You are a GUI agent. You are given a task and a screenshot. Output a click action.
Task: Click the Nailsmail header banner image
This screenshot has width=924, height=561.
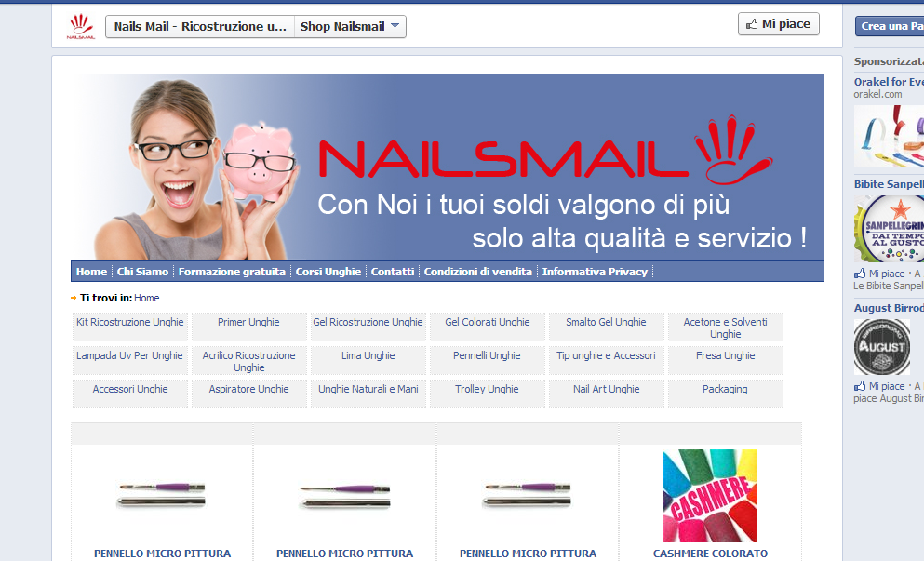click(448, 167)
